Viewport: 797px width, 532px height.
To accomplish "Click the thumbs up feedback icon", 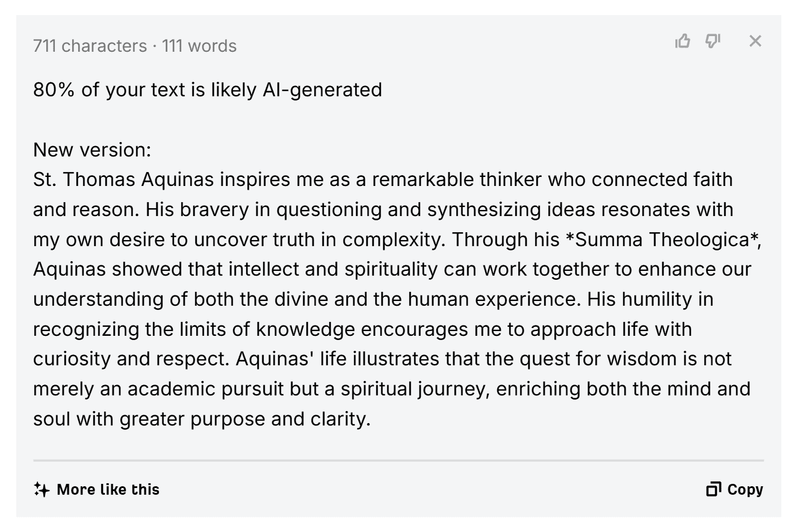I will [x=683, y=41].
